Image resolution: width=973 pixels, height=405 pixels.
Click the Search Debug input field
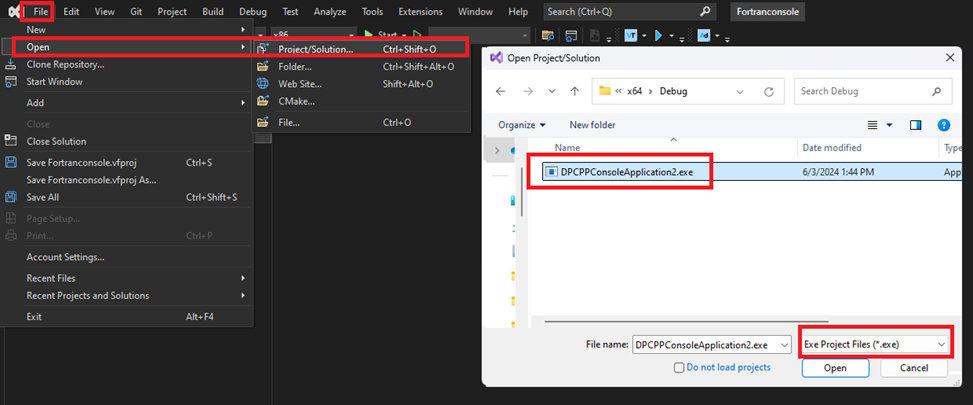pyautogui.click(x=873, y=91)
